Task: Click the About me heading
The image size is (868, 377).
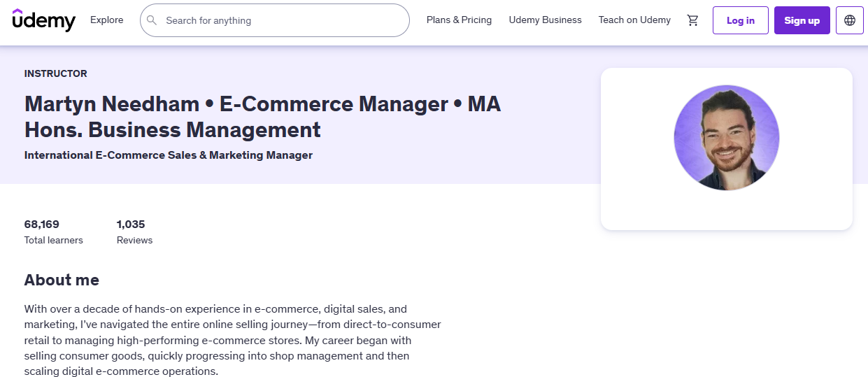Action: pyautogui.click(x=62, y=280)
